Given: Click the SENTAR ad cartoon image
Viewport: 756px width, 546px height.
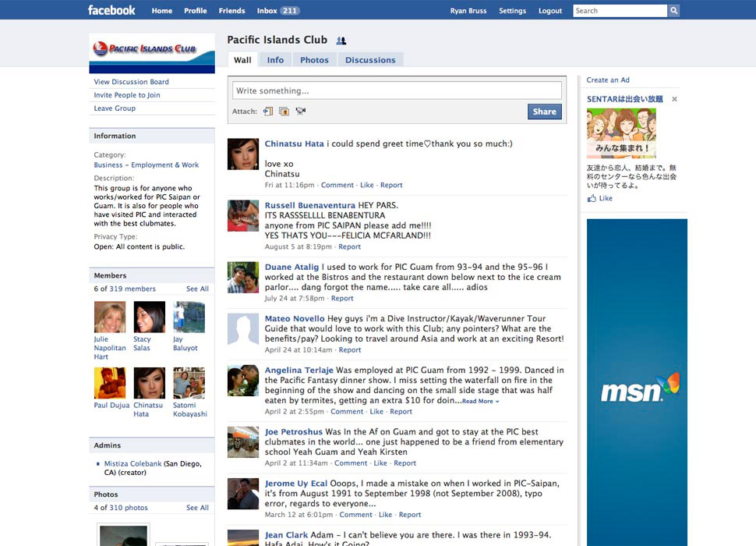Looking at the screenshot, I should pyautogui.click(x=621, y=133).
